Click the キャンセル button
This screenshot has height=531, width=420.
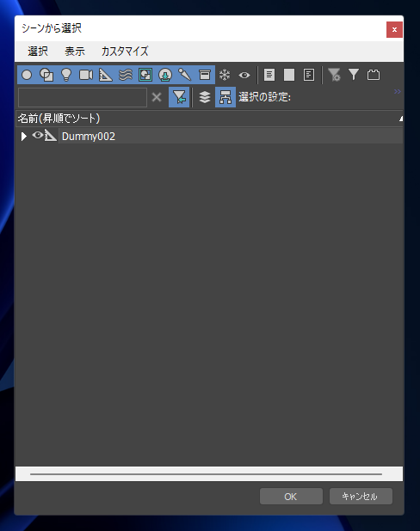coord(361,496)
